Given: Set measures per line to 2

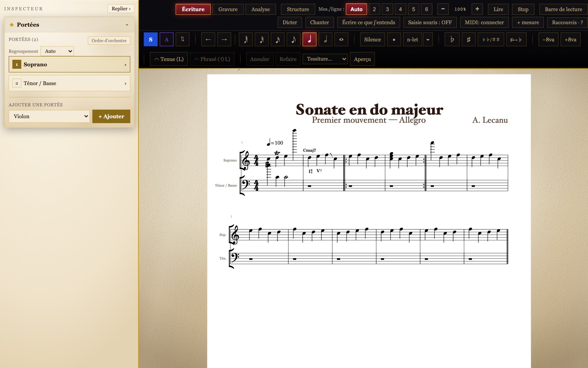Looking at the screenshot, I should (374, 9).
